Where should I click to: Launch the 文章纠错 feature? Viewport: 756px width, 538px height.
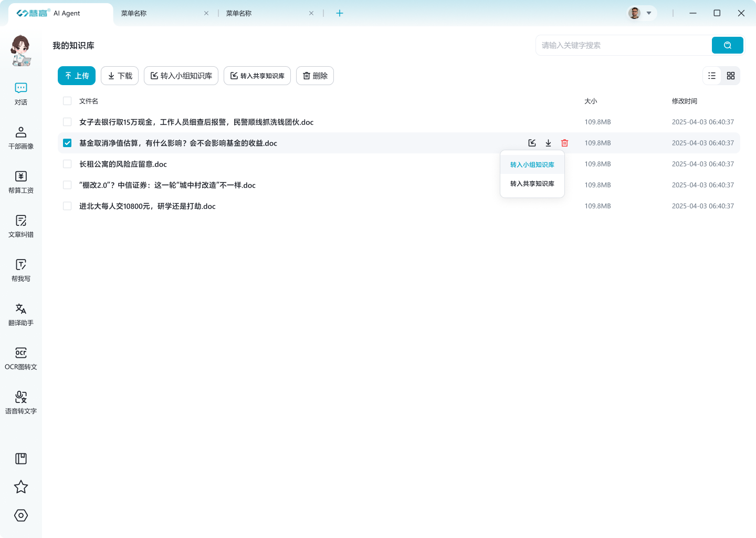[x=20, y=226]
